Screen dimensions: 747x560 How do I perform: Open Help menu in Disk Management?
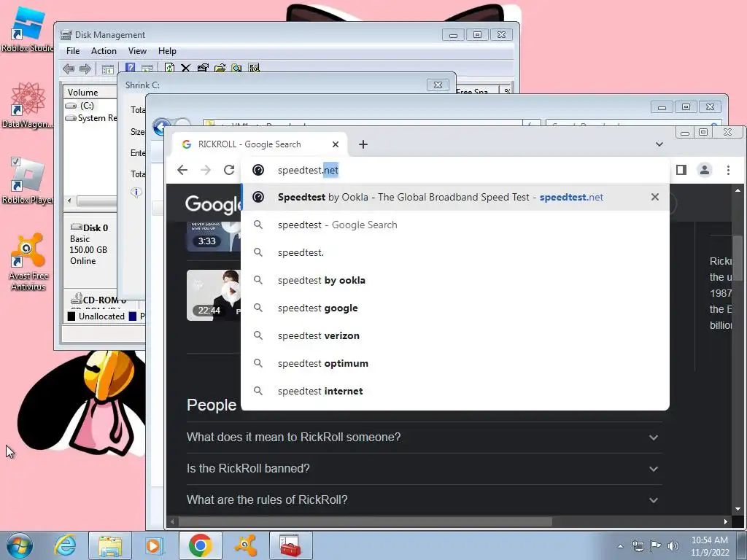(167, 51)
